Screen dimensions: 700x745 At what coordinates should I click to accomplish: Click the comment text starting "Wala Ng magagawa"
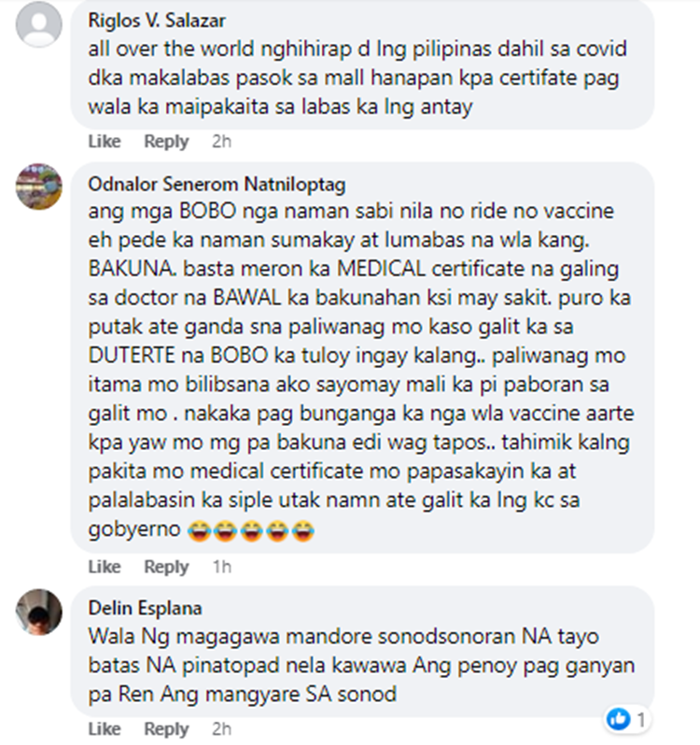[361, 665]
